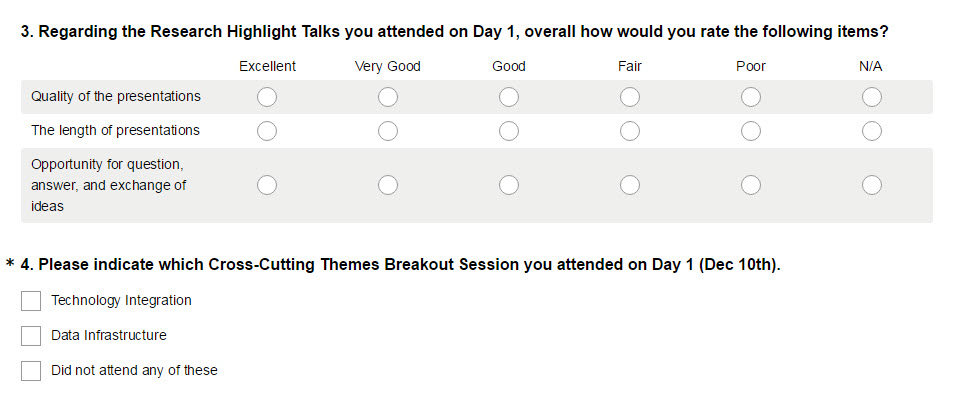This screenshot has width=955, height=415.
Task: Select N/A for opportunity for exchange of ideas
Action: 872,185
